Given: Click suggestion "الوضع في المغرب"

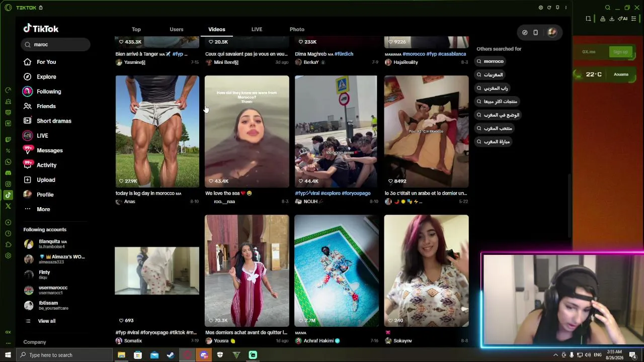Looking at the screenshot, I should (x=499, y=115).
